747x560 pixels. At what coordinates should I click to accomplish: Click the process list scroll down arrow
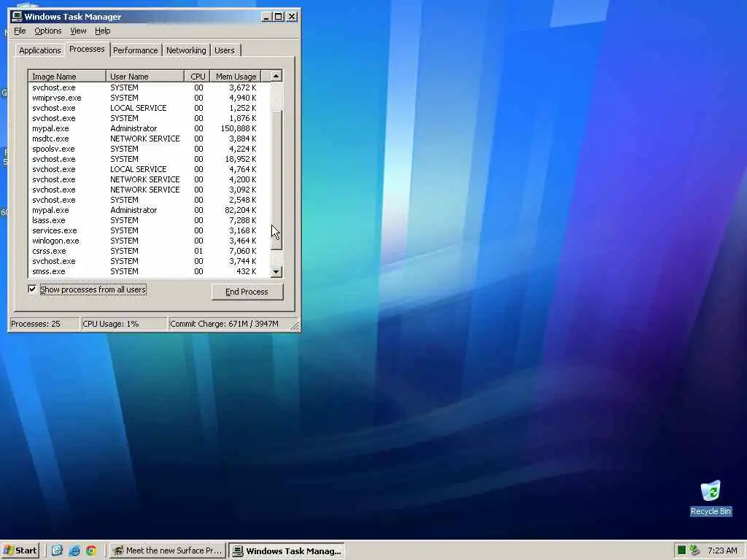(276, 272)
